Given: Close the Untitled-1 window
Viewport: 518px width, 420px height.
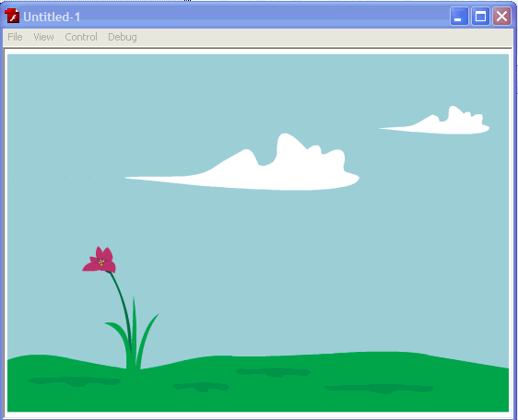Looking at the screenshot, I should click(501, 17).
